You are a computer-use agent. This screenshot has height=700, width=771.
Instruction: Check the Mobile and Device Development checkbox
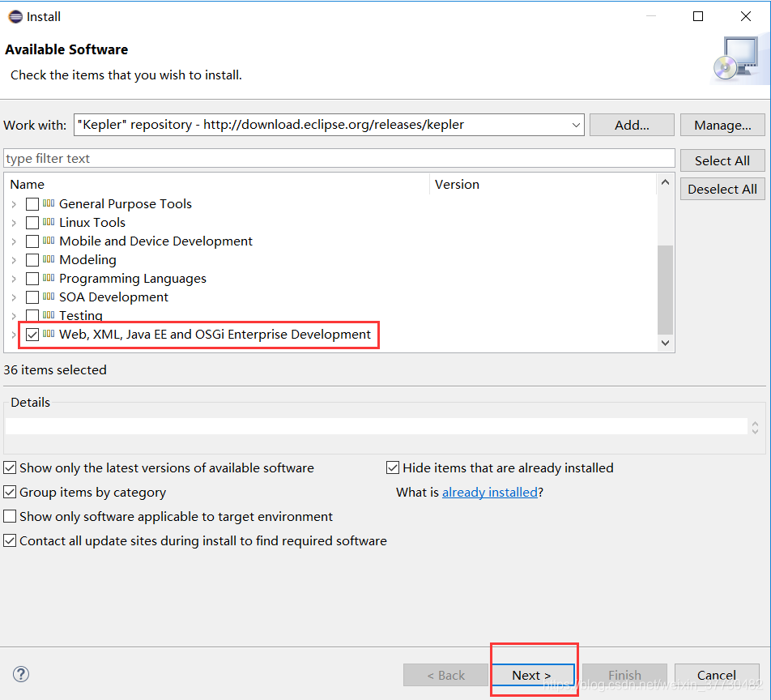(32, 241)
